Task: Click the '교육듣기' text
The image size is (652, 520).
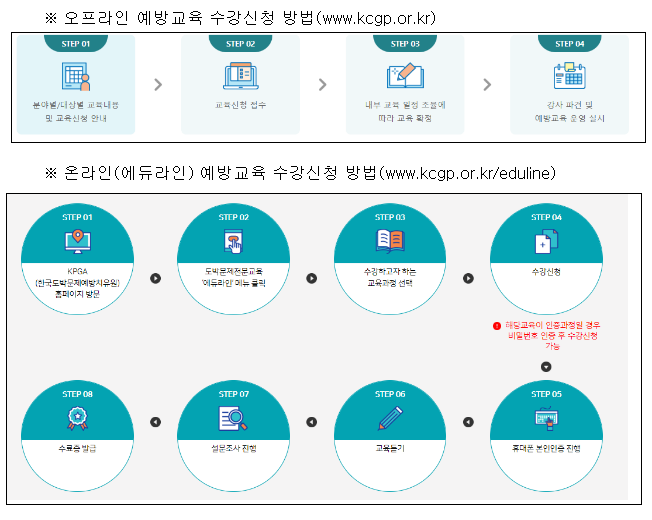Action: 390,448
